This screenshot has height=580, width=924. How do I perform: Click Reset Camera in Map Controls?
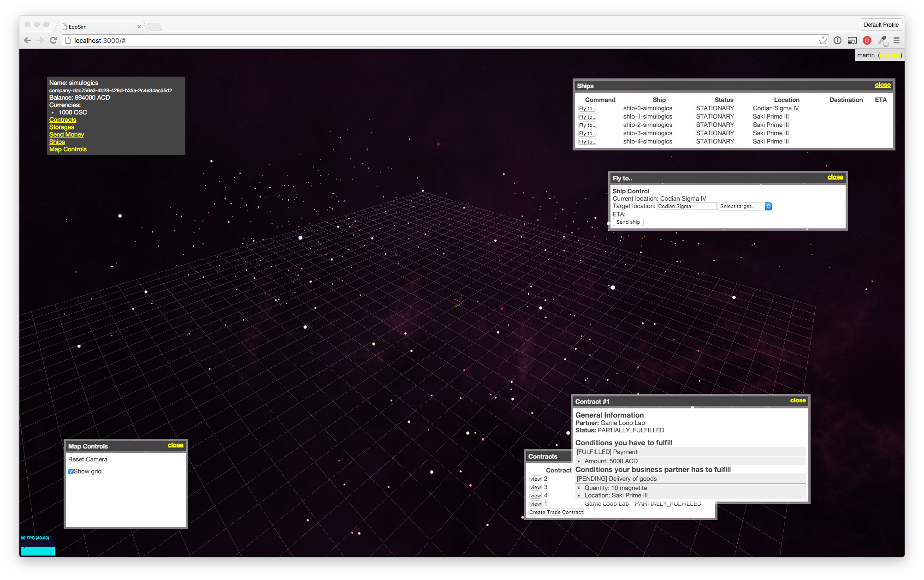point(88,459)
